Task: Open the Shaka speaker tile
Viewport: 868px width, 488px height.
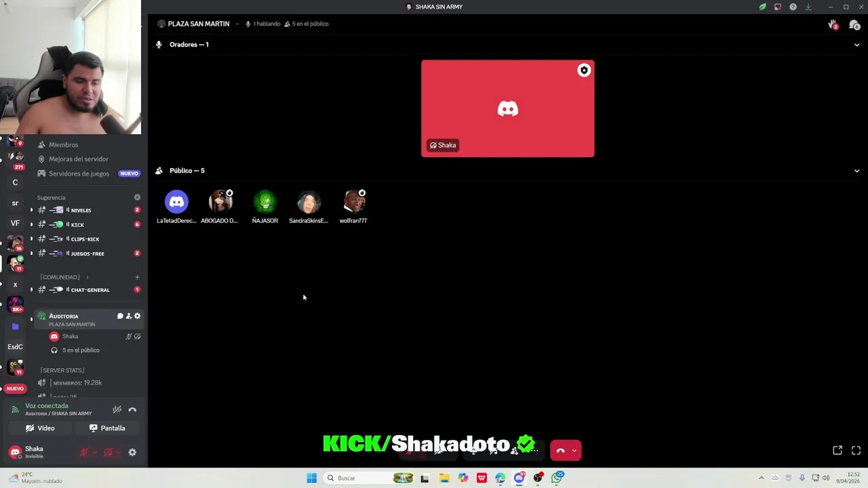Action: (x=507, y=108)
